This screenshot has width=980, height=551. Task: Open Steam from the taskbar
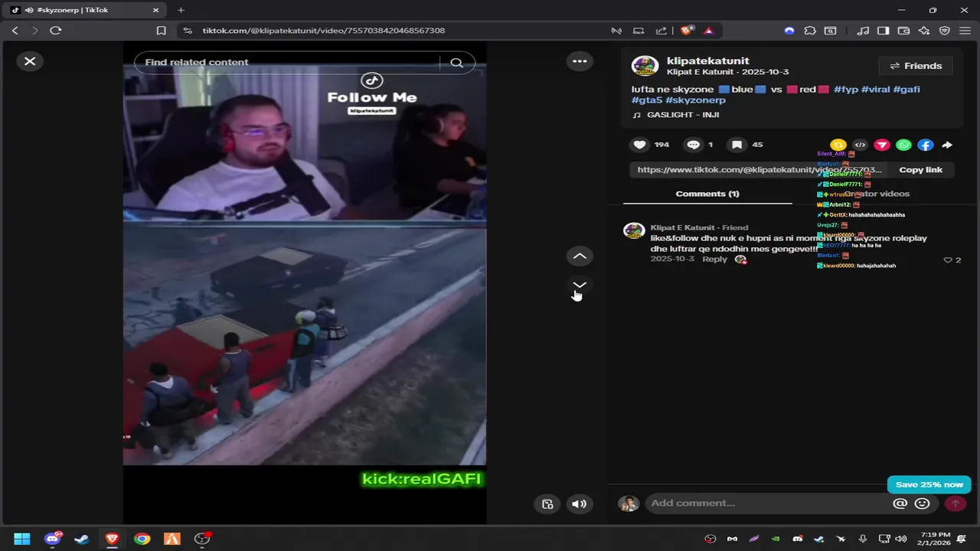pyautogui.click(x=82, y=539)
